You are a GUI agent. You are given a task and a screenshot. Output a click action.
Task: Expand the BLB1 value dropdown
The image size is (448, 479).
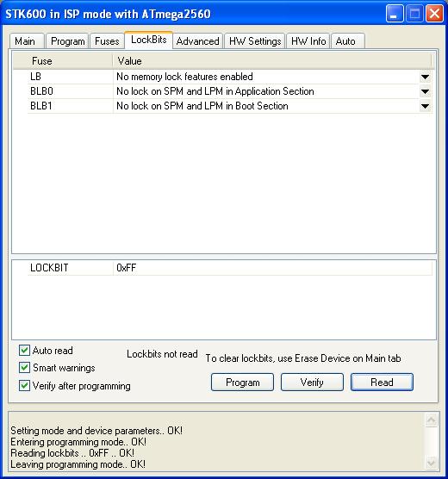point(425,106)
